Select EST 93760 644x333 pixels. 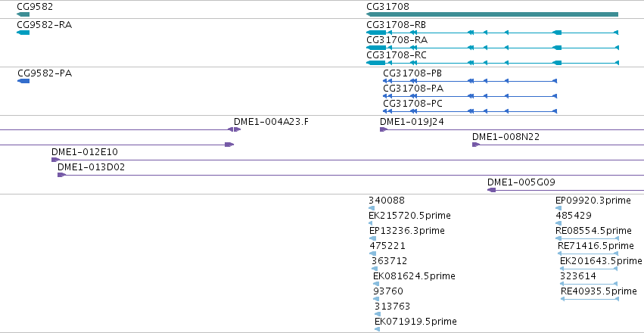coord(388,291)
